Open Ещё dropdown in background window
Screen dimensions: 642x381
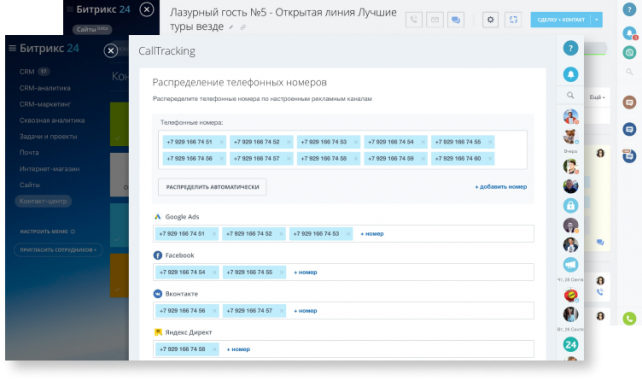click(x=597, y=97)
